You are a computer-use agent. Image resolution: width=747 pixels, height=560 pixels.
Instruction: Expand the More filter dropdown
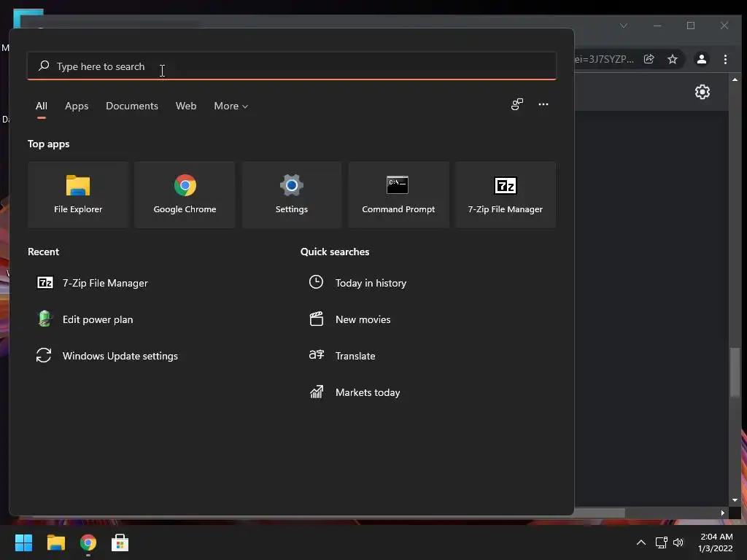pos(231,106)
